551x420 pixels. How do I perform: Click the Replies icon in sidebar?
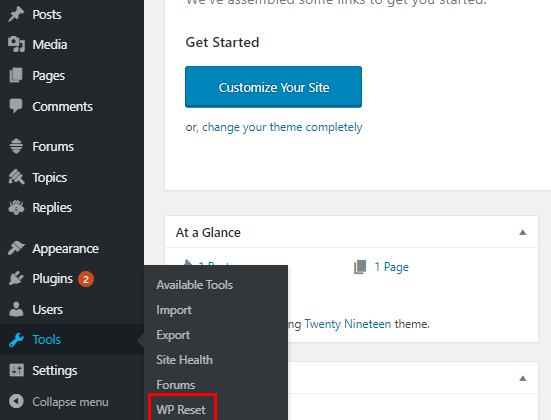[x=16, y=207]
